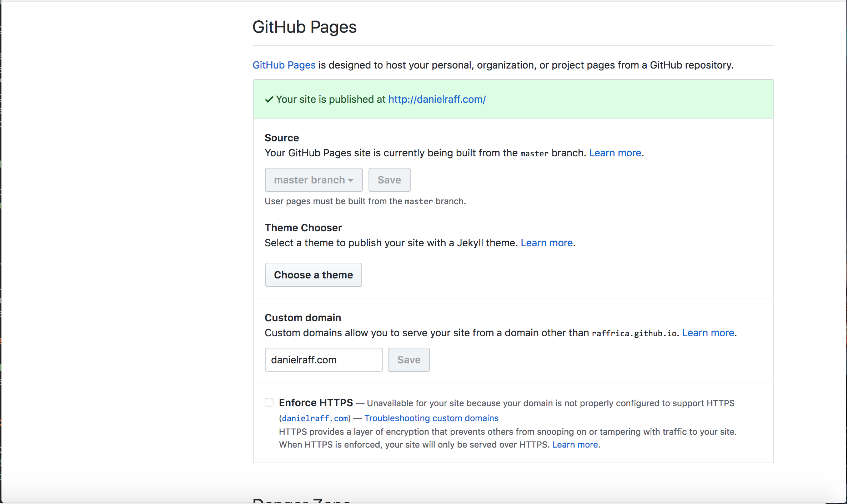Select the Enforce HTTPS label text
The image size is (847, 504).
coord(316,403)
